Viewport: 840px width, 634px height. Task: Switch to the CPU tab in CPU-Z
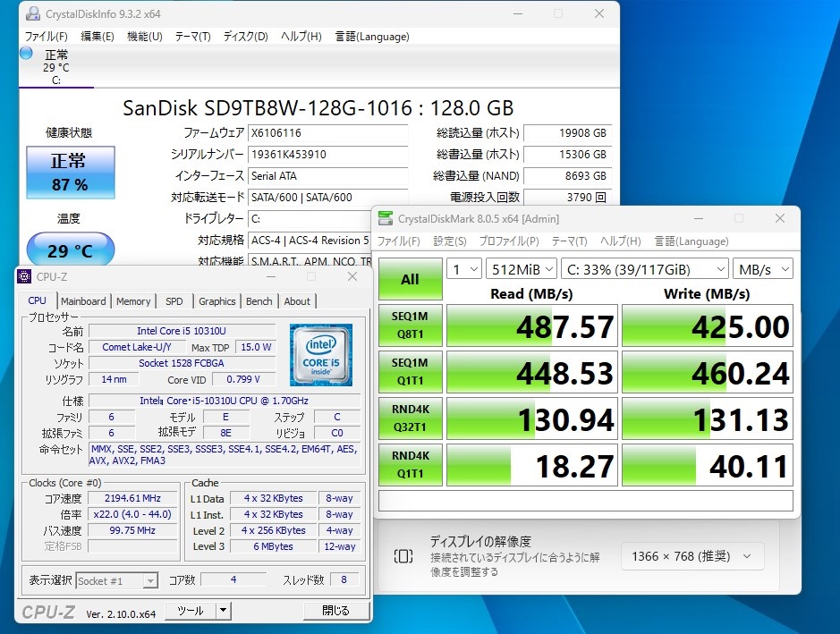(37, 300)
